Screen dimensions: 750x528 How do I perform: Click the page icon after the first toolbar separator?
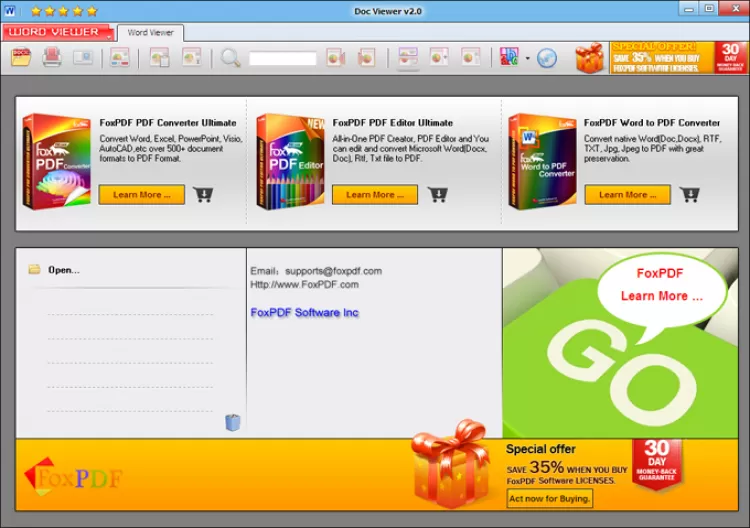pos(120,58)
